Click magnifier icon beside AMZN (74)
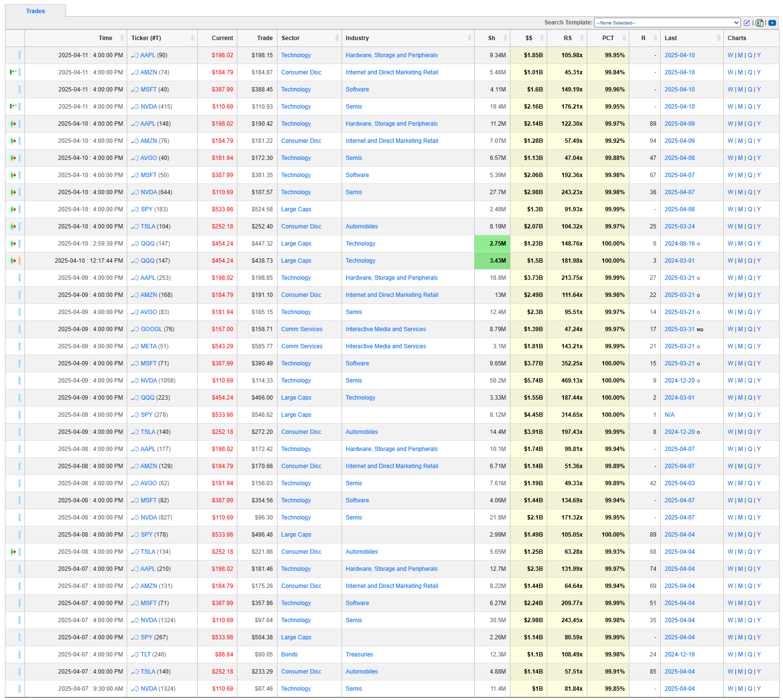 click(135, 72)
